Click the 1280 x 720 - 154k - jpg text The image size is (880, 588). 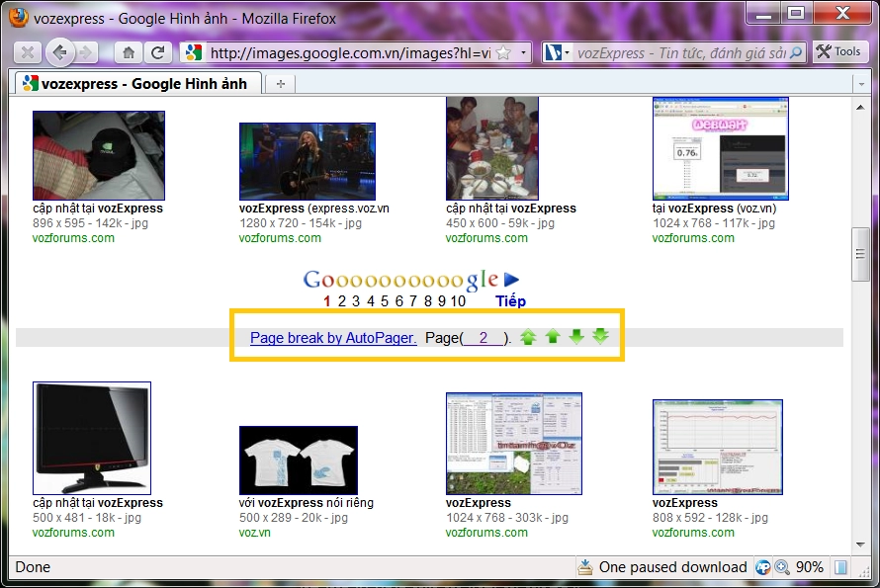(301, 223)
